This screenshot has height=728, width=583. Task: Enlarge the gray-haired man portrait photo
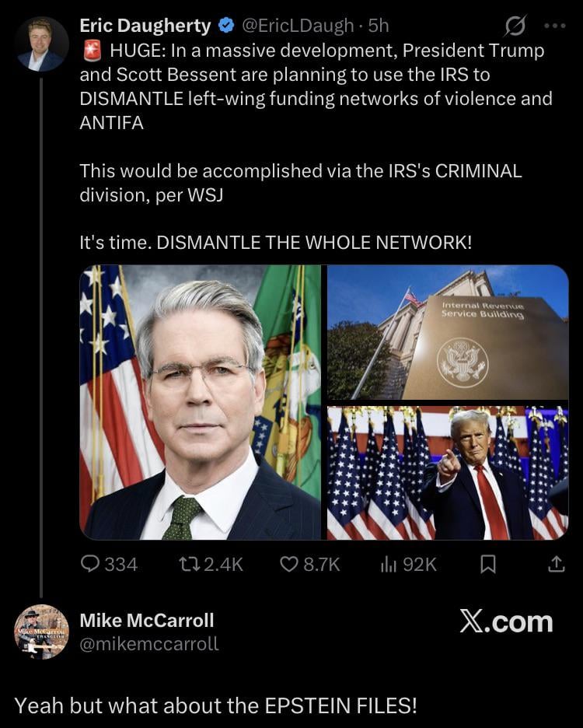[200, 402]
